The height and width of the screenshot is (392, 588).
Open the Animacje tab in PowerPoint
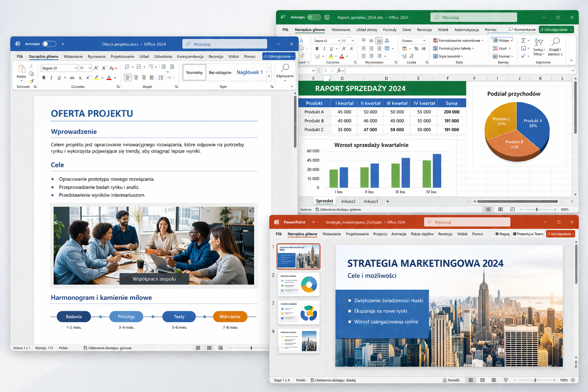pyautogui.click(x=399, y=234)
